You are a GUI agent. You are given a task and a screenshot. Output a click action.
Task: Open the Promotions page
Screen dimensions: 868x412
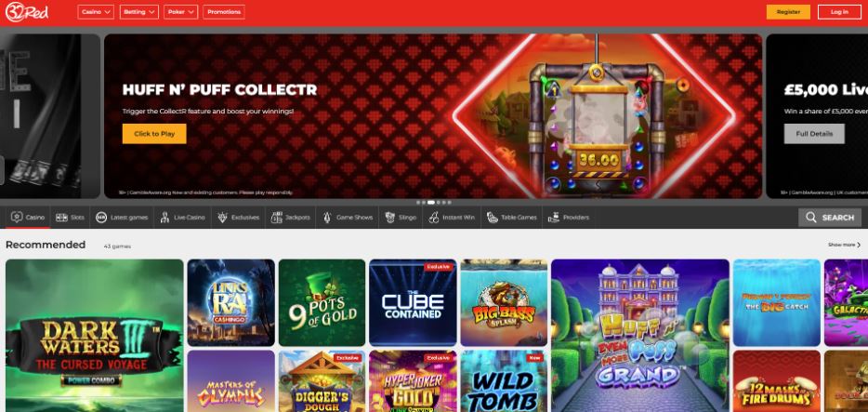click(x=224, y=12)
